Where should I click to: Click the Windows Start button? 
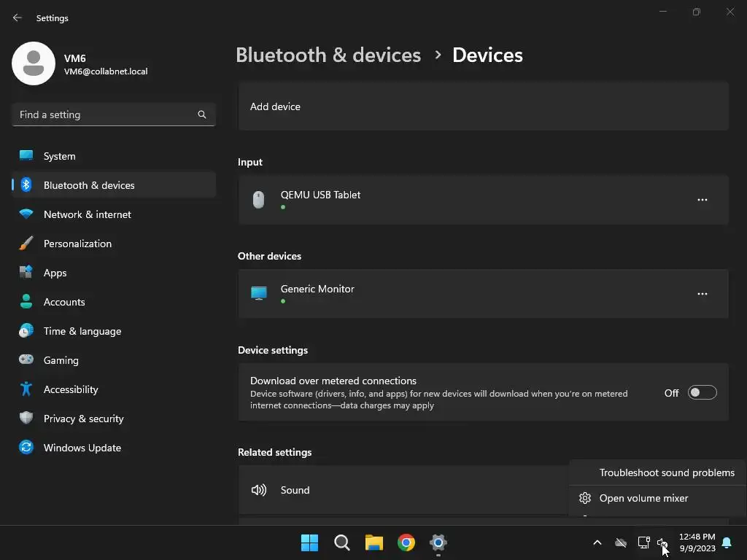tap(309, 542)
